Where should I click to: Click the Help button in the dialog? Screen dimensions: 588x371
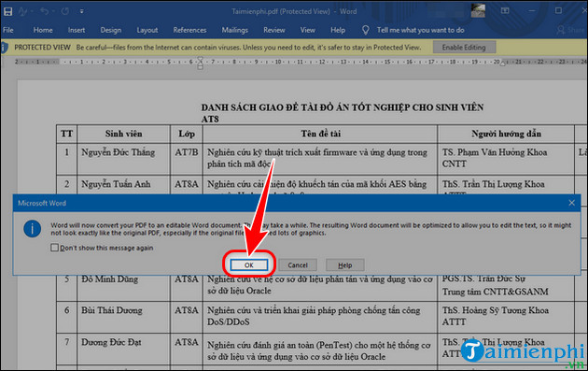(345, 265)
